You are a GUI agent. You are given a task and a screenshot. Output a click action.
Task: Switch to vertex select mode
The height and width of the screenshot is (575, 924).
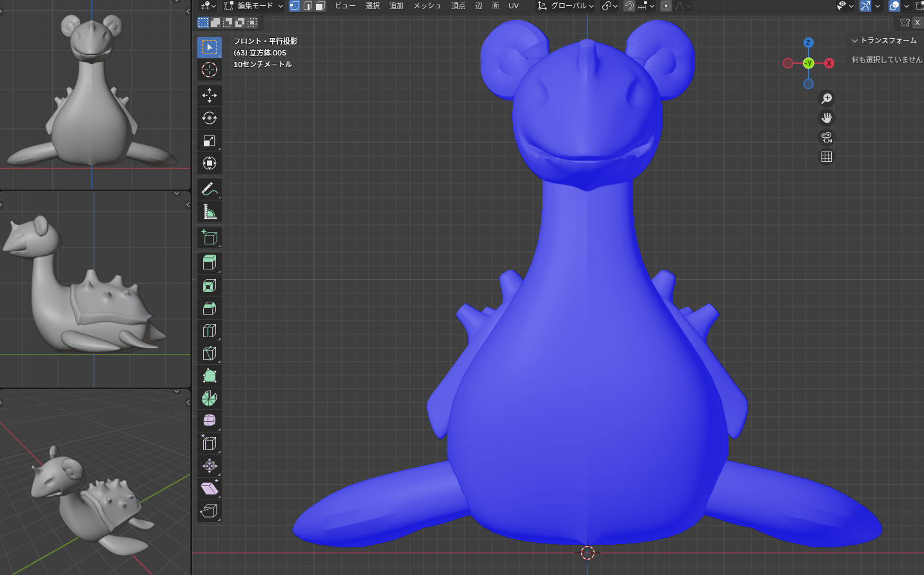point(295,6)
